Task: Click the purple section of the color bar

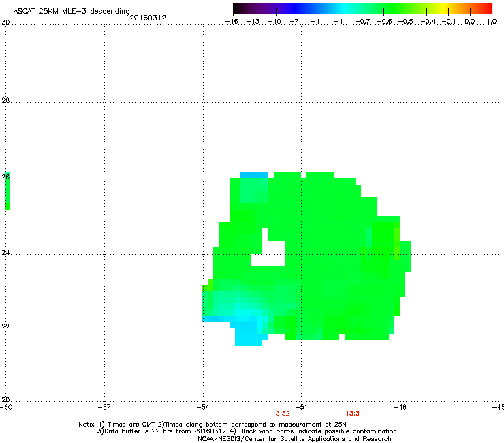Action: pos(273,8)
